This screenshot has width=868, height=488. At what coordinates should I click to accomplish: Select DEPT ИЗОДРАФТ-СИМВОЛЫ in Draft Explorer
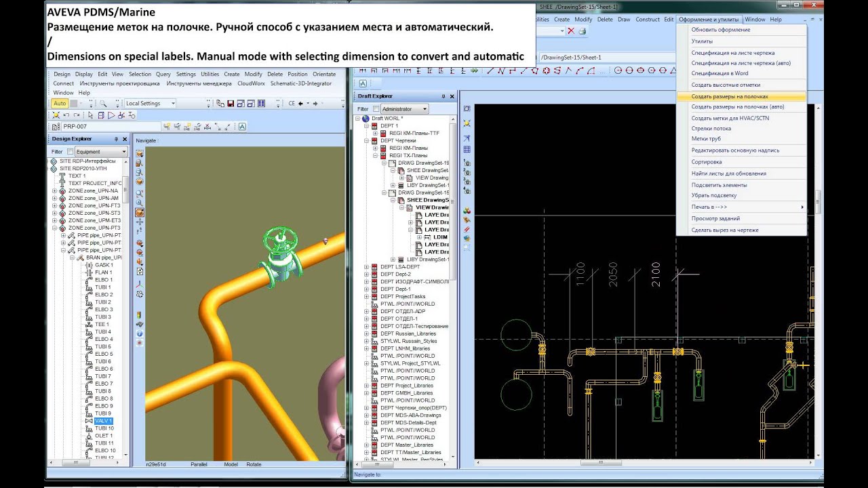(415, 282)
